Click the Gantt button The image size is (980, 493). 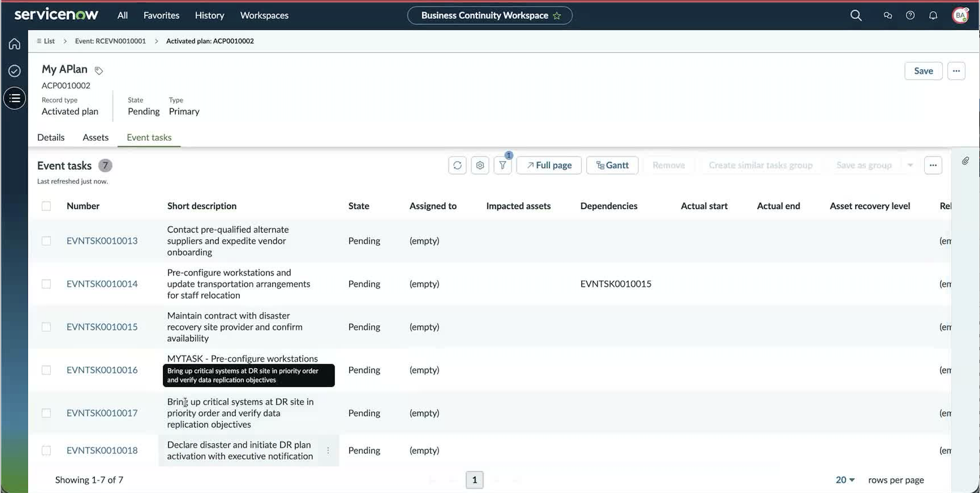[612, 165]
